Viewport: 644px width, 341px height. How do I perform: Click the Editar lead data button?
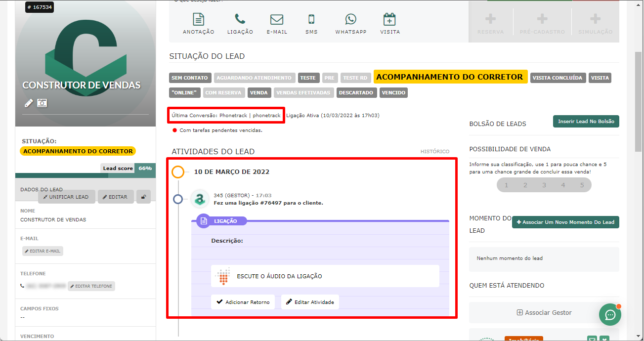[115, 197]
